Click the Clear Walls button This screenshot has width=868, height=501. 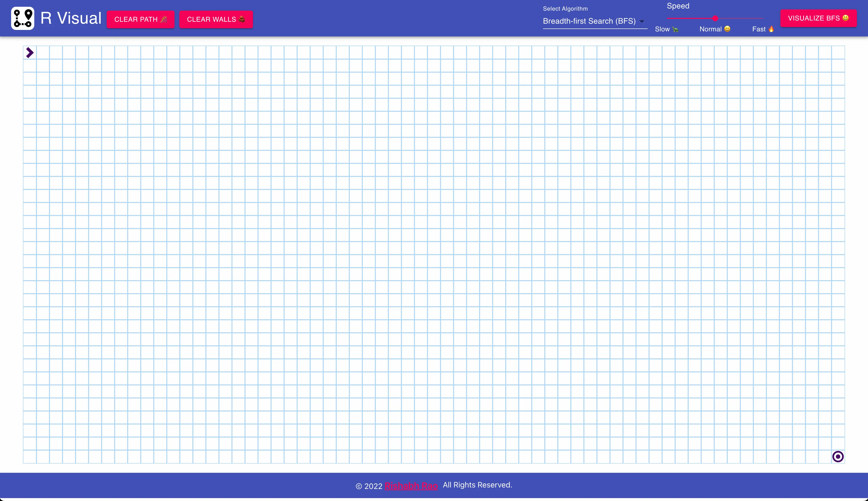(x=216, y=20)
